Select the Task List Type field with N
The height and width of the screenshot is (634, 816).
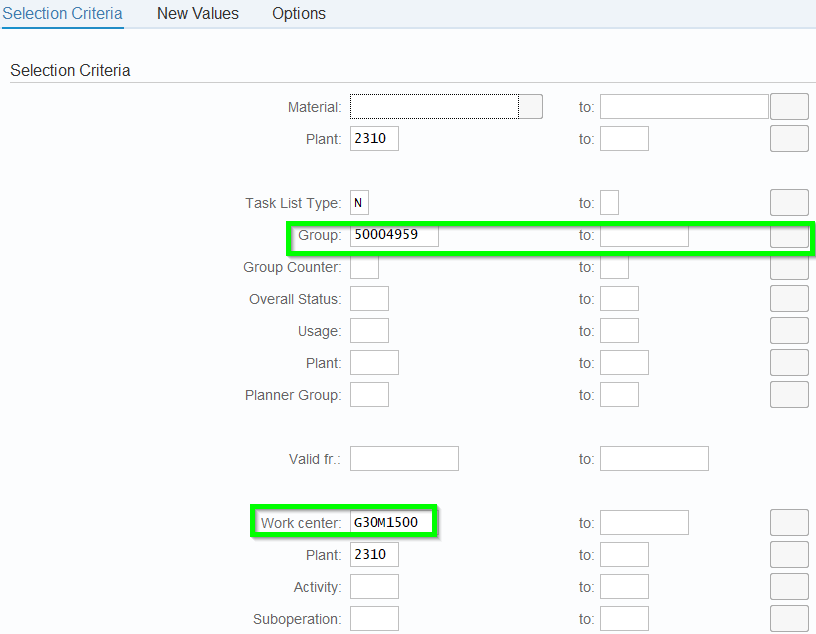coord(360,203)
